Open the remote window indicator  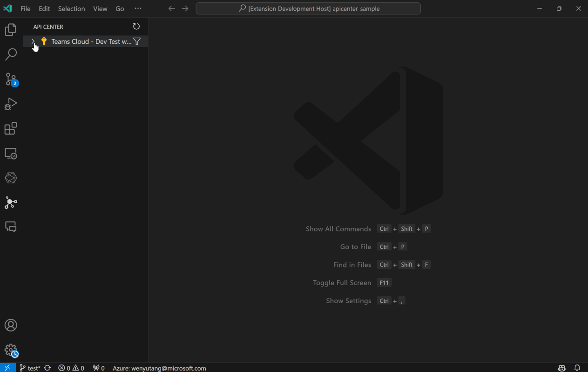point(7,367)
